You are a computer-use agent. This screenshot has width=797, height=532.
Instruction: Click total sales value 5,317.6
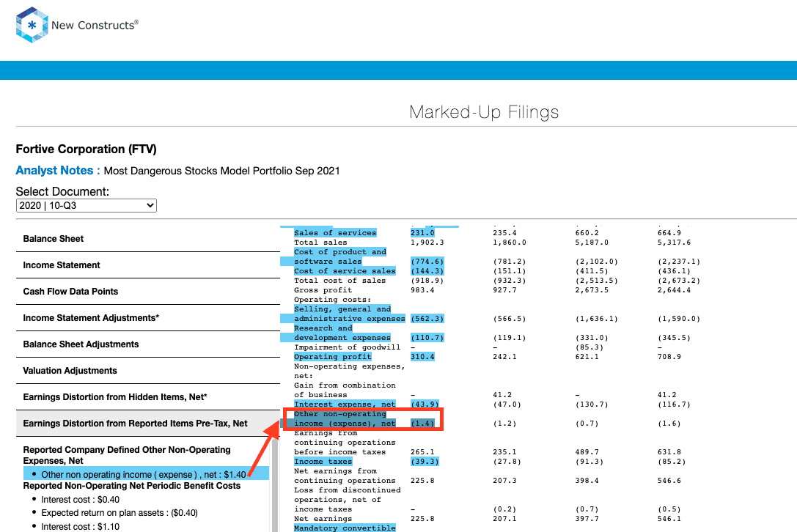tap(674, 243)
